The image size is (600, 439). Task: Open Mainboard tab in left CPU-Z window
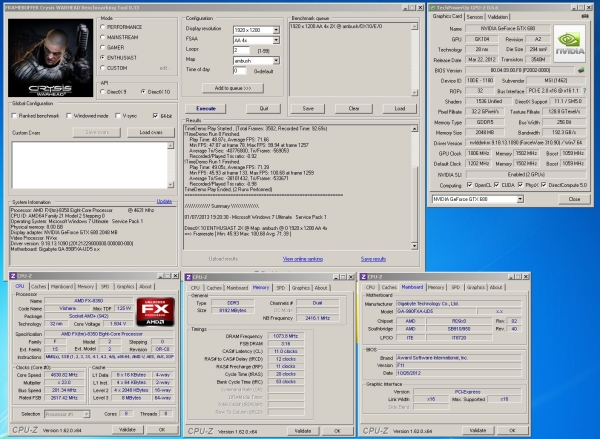click(x=62, y=286)
